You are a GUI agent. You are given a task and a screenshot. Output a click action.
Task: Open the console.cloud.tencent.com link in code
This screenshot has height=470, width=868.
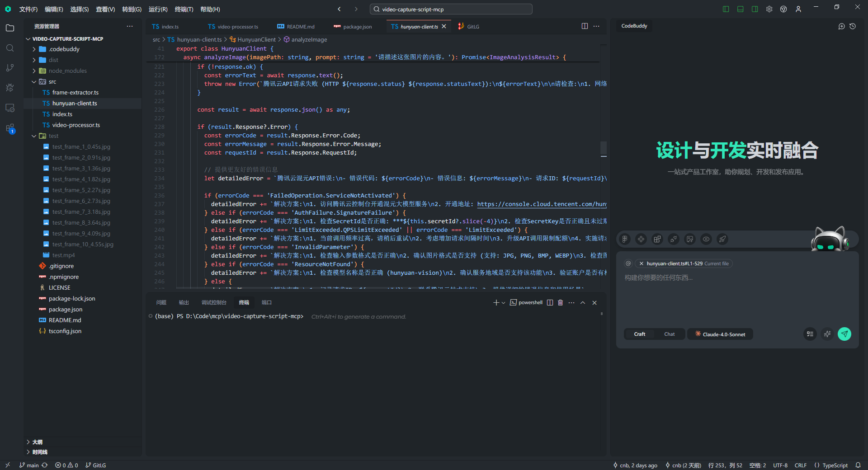542,204
